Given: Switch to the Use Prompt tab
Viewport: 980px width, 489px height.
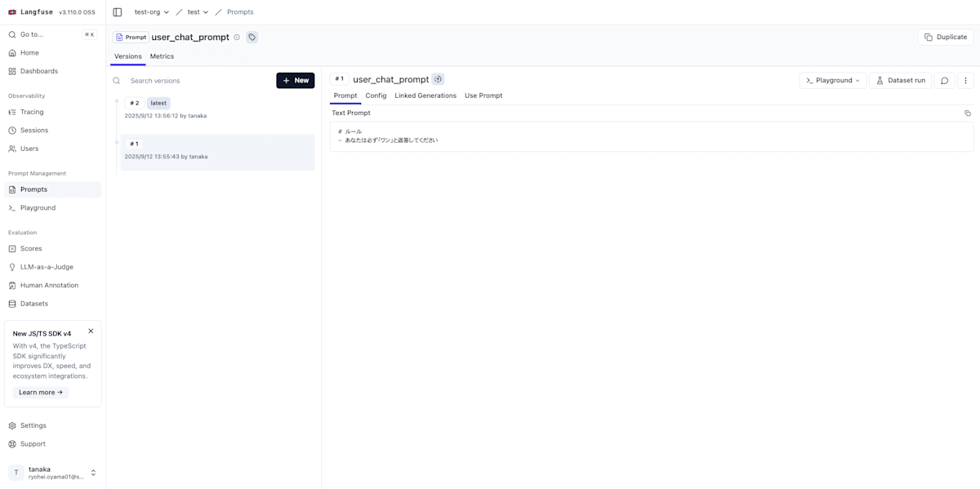Looking at the screenshot, I should (x=483, y=96).
